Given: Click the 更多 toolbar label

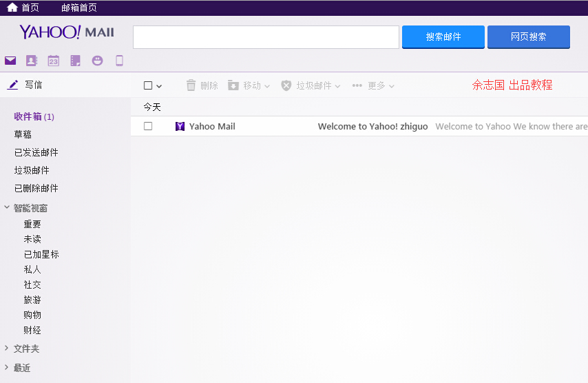Looking at the screenshot, I should (x=377, y=85).
